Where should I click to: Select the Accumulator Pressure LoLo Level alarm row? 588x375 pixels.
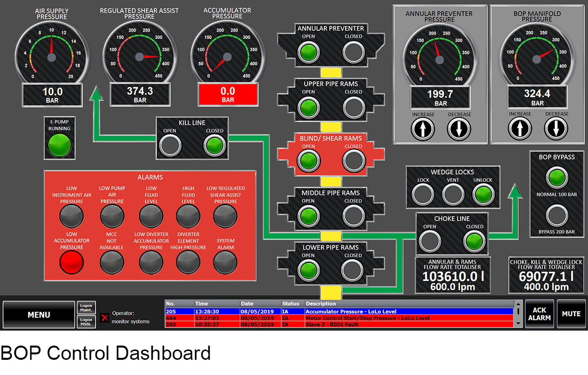[x=343, y=311]
